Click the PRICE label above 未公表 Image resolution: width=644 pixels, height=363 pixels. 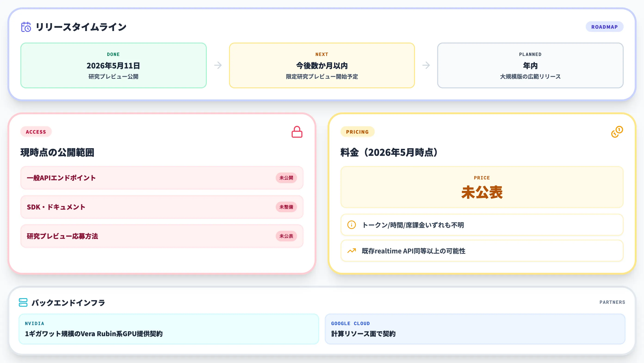(482, 178)
